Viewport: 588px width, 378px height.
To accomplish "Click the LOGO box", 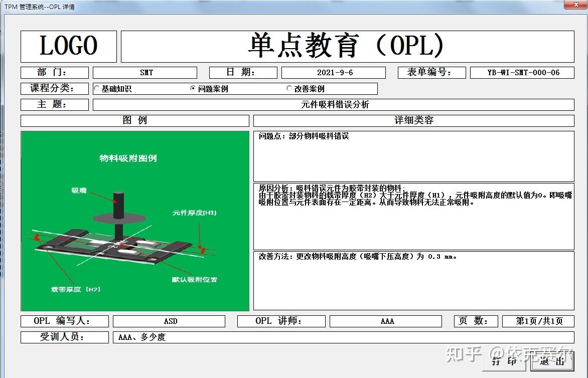I will click(68, 46).
